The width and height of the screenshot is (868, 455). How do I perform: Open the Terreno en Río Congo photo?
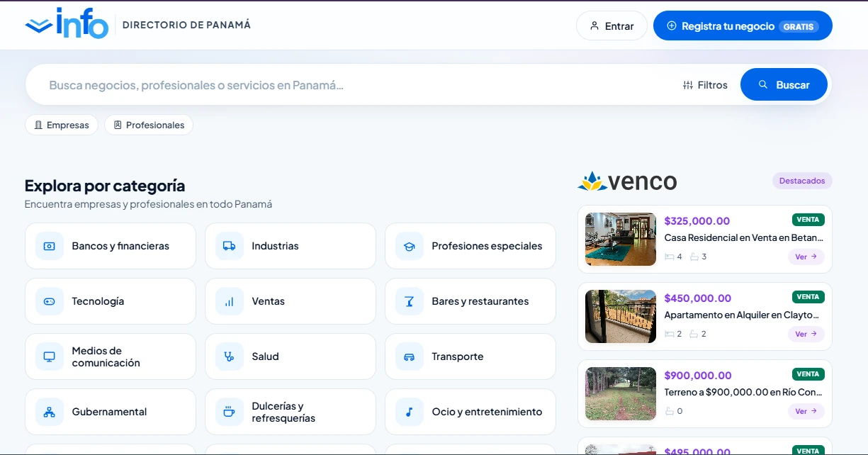[x=621, y=394]
